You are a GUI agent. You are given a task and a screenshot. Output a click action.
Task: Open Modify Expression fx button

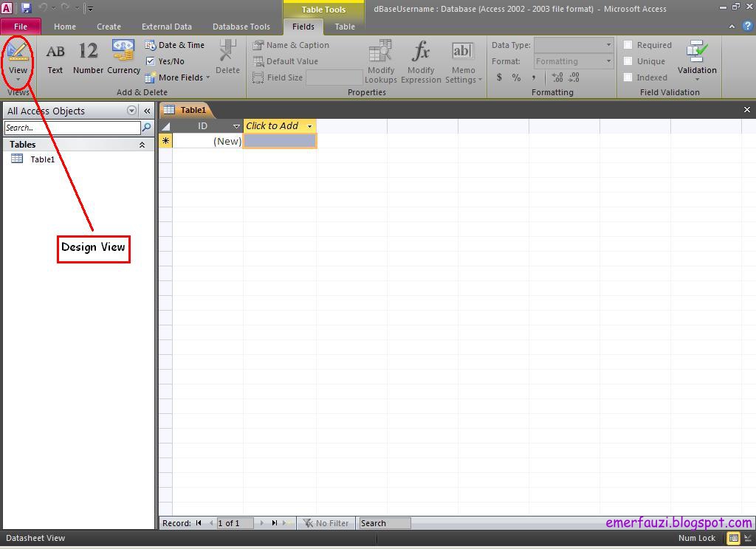pyautogui.click(x=421, y=62)
